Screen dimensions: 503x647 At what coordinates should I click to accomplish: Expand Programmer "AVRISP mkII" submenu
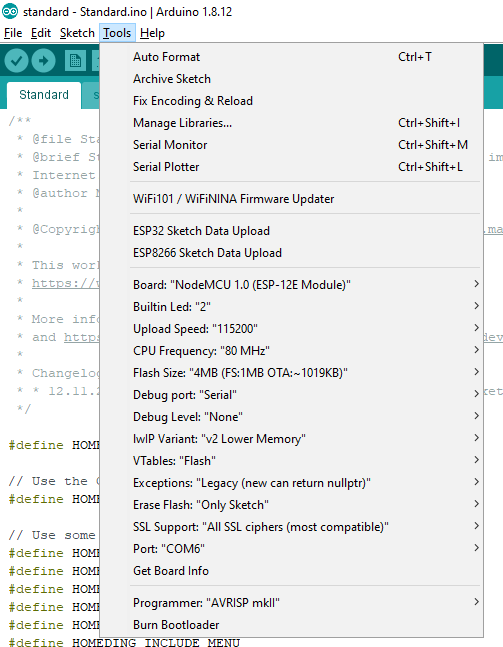(x=291, y=603)
